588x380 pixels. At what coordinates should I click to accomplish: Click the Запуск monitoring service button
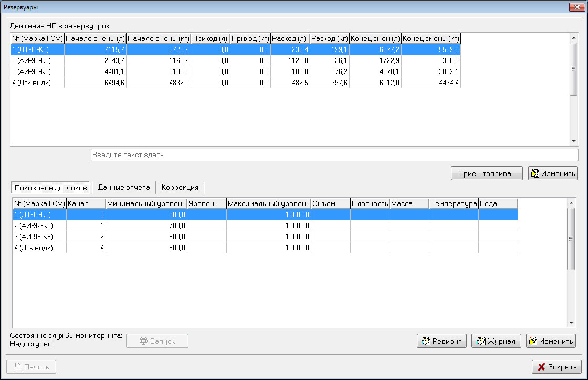click(157, 341)
